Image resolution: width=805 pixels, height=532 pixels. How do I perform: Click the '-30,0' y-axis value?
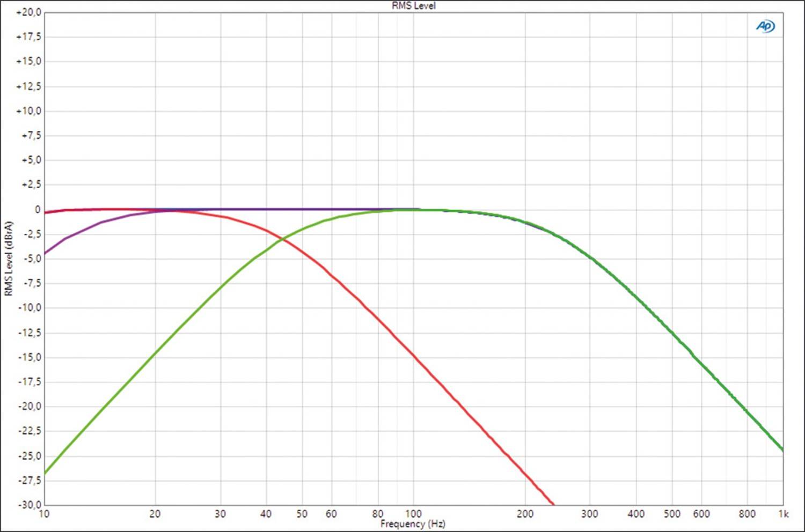coord(30,505)
